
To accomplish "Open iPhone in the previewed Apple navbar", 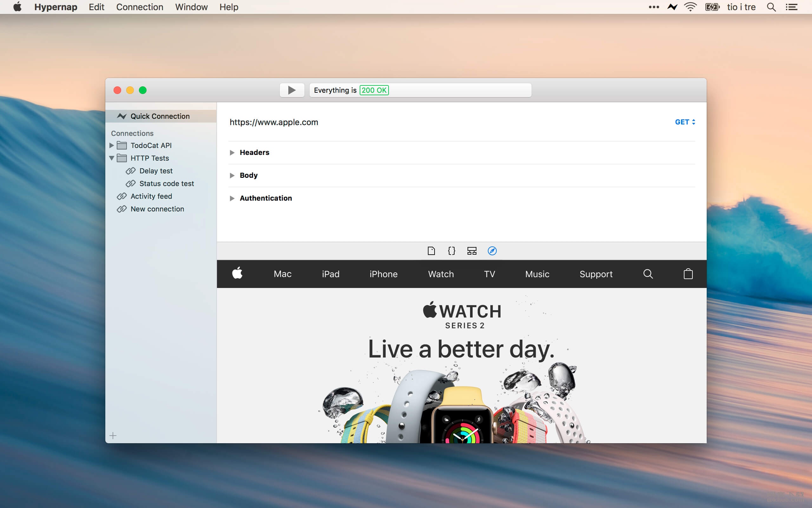I will [x=383, y=274].
